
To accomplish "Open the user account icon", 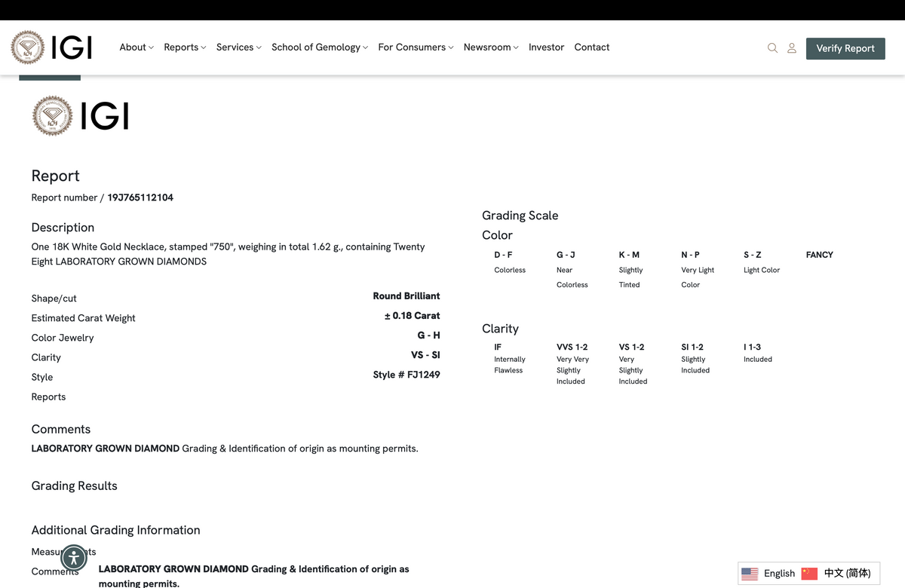I will tap(792, 47).
